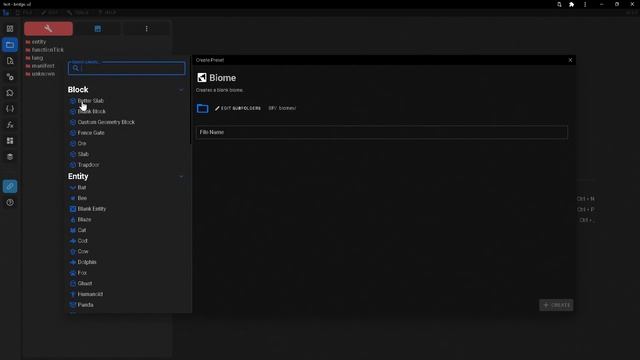This screenshot has height=360, width=640.
Task: Open the help question-mark sidebar icon
Action: coord(10,202)
